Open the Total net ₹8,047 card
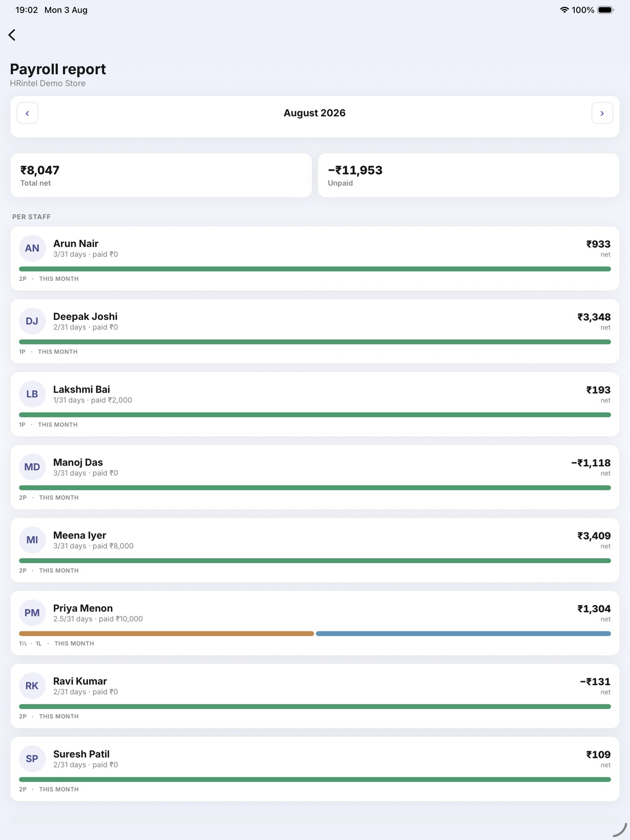630x840 pixels. 161,175
